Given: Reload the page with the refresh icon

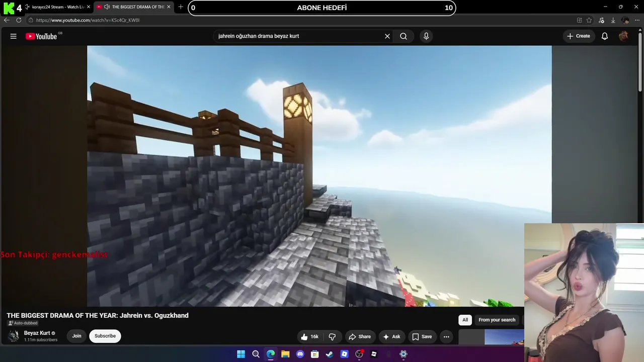Looking at the screenshot, I should pyautogui.click(x=19, y=20).
